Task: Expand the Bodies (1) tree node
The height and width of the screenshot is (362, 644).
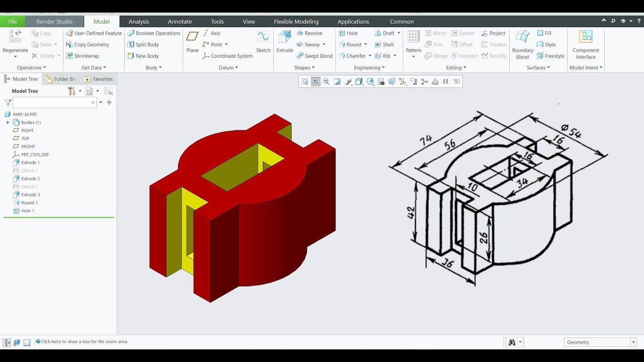Action: (x=8, y=122)
